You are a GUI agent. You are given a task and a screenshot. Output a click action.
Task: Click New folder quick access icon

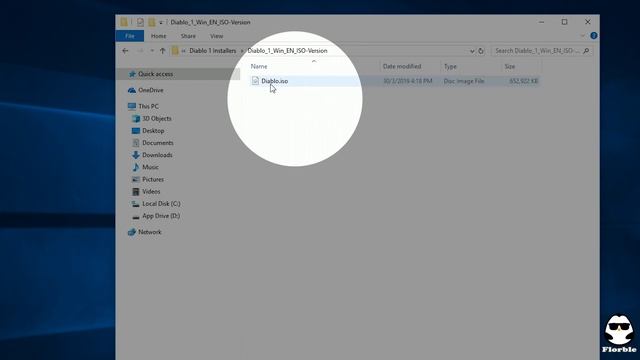[x=151, y=22]
